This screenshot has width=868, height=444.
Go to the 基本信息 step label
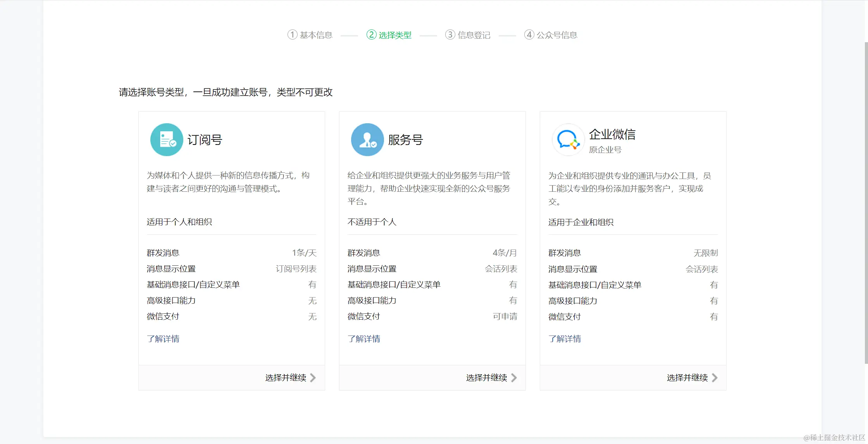click(x=316, y=35)
